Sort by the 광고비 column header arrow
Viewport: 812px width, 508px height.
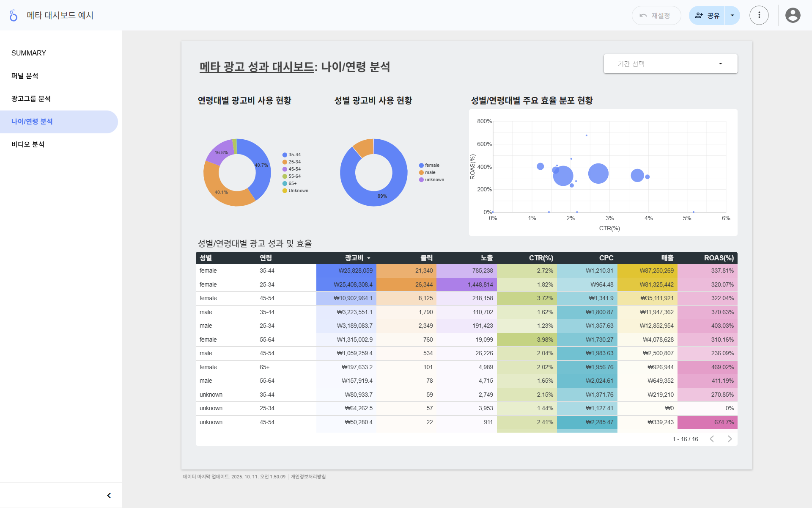coord(369,258)
